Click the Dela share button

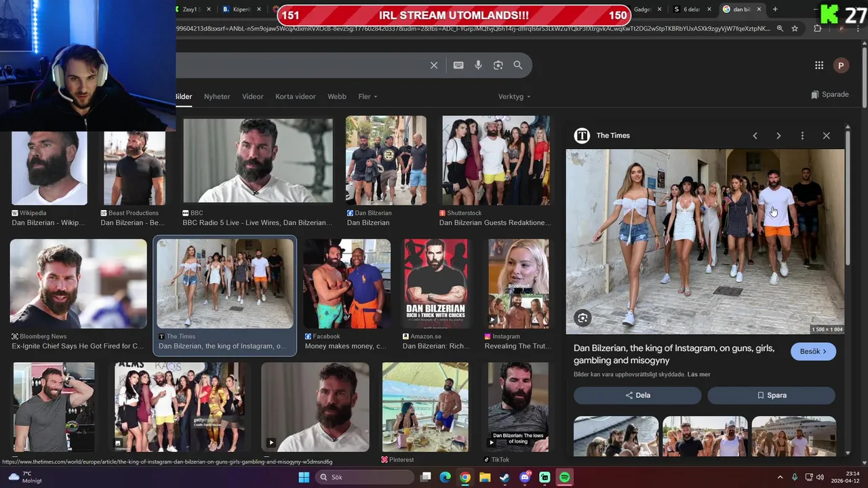(x=637, y=395)
